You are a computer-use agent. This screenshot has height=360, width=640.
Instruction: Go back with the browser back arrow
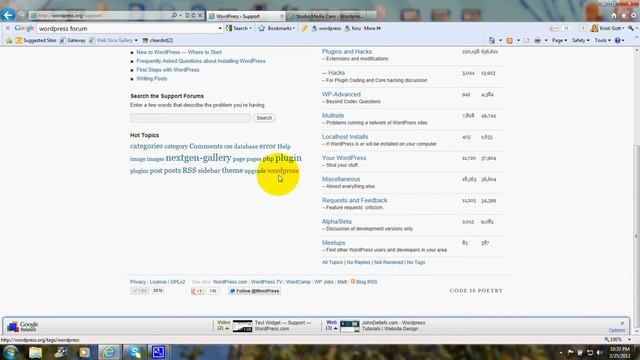pyautogui.click(x=8, y=15)
